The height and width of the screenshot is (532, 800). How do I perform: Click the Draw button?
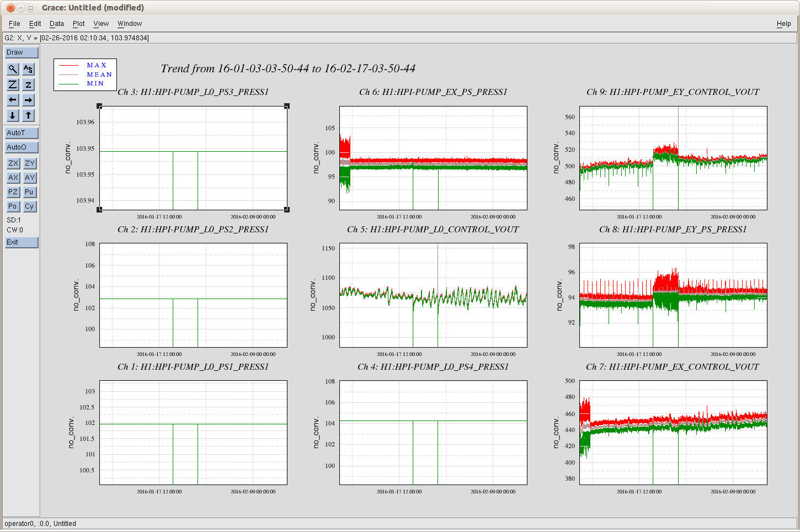tap(22, 52)
